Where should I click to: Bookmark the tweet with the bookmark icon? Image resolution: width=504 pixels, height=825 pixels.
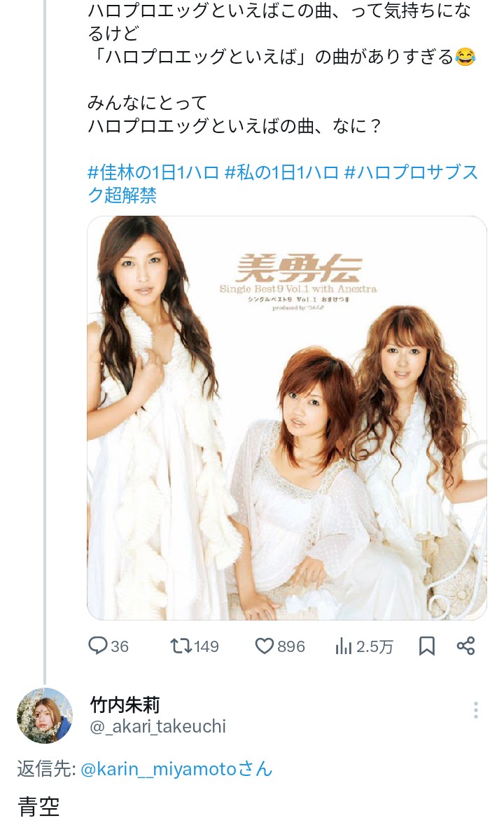[x=427, y=646]
